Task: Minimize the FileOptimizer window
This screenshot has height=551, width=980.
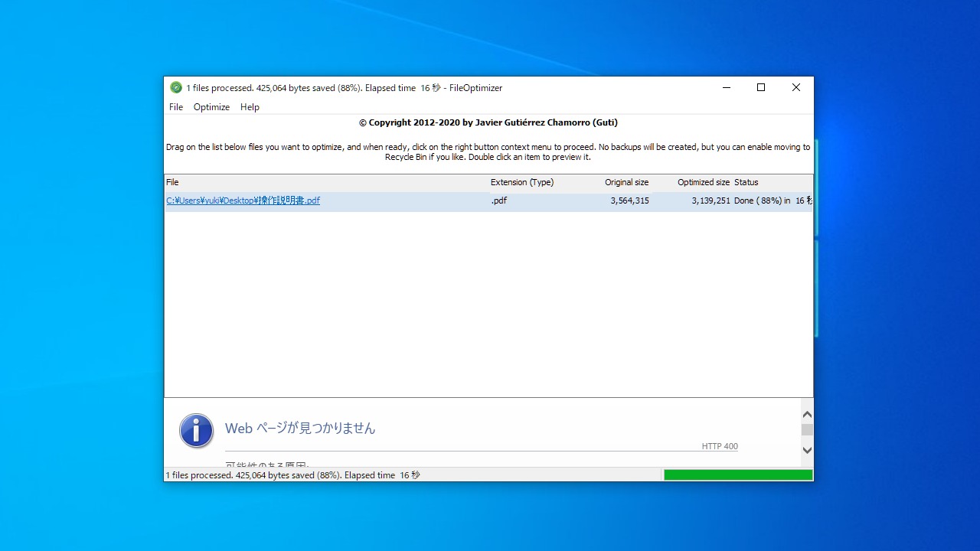Action: click(726, 87)
